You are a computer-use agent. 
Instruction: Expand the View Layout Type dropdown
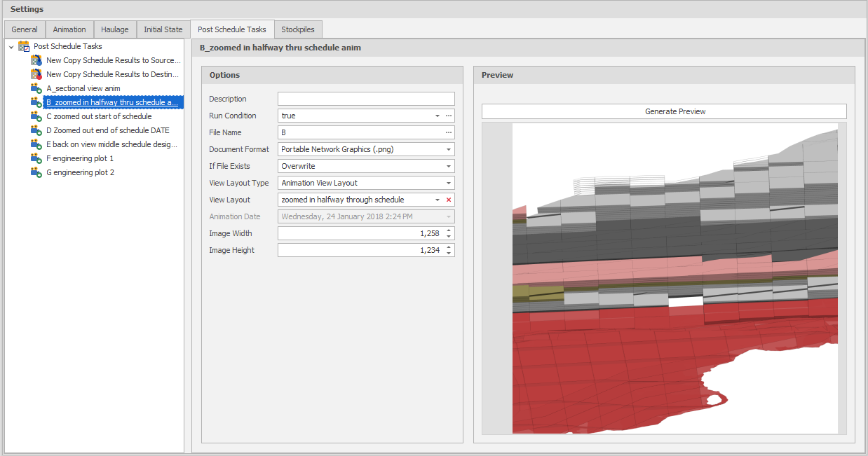(448, 183)
